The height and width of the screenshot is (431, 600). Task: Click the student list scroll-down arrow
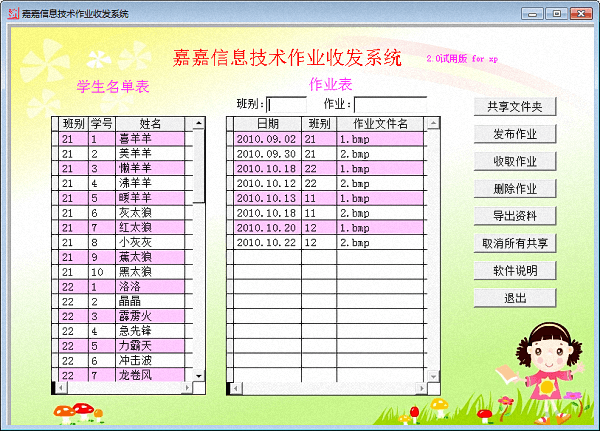coord(198,375)
